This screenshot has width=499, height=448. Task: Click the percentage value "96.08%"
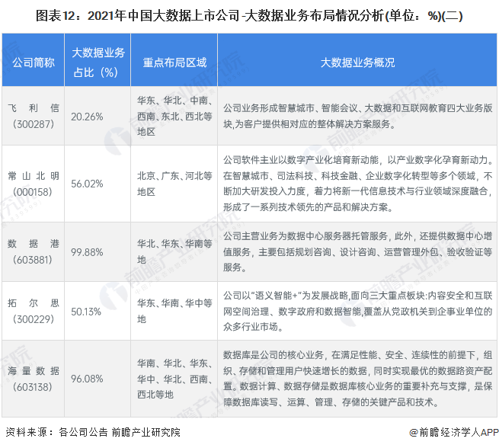[x=87, y=379]
